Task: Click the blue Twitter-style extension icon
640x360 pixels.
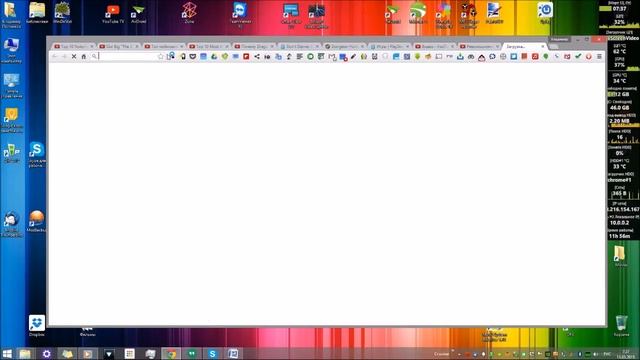Action: pyautogui.click(x=514, y=57)
